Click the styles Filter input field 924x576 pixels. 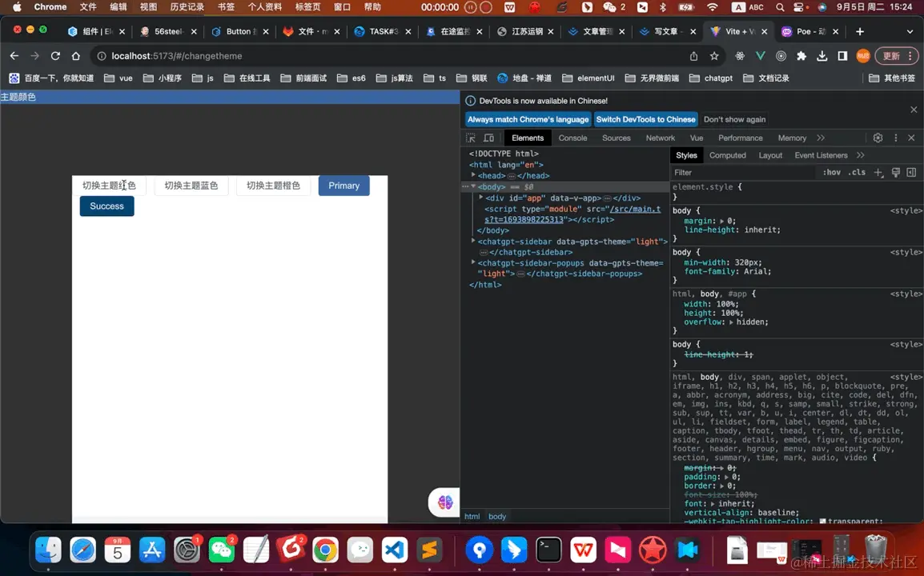744,173
